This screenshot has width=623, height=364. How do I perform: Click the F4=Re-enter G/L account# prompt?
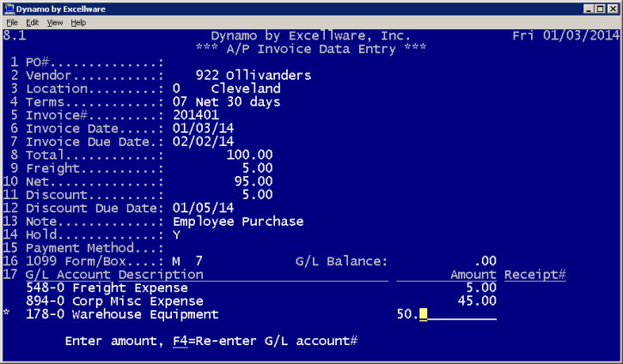pyautogui.click(x=265, y=341)
